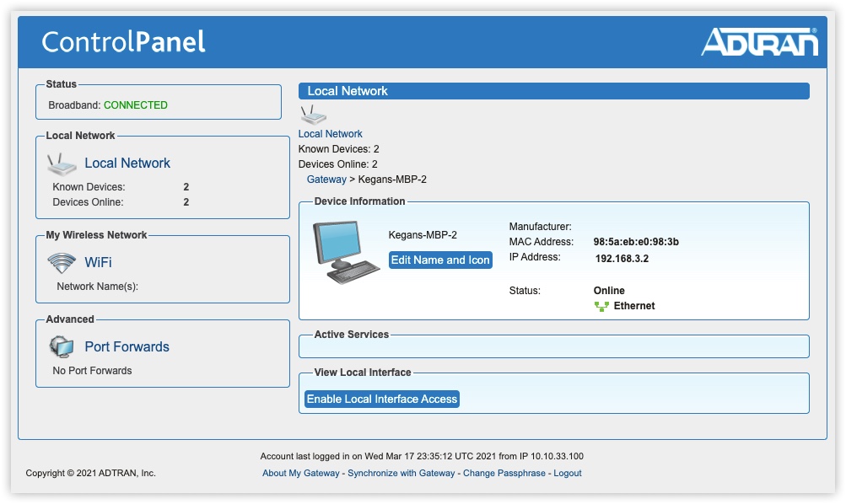Select Synchronize with Gateway in the footer

pos(401,474)
